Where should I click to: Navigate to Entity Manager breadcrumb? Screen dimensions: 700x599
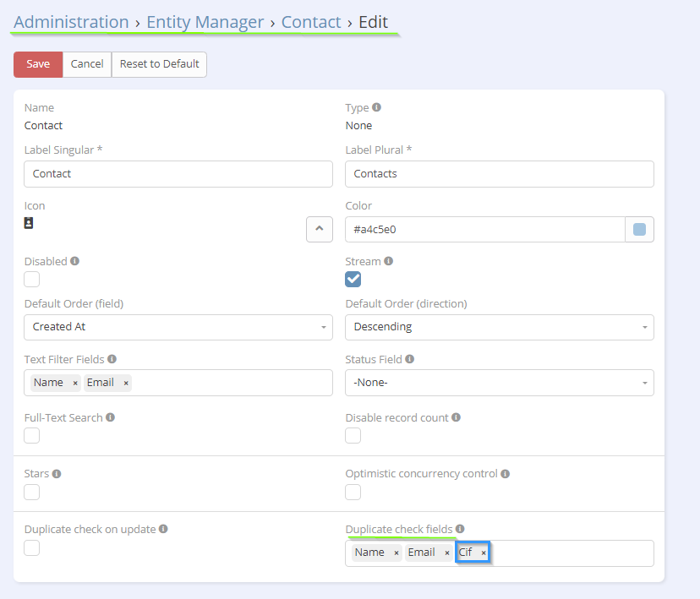pyautogui.click(x=205, y=22)
